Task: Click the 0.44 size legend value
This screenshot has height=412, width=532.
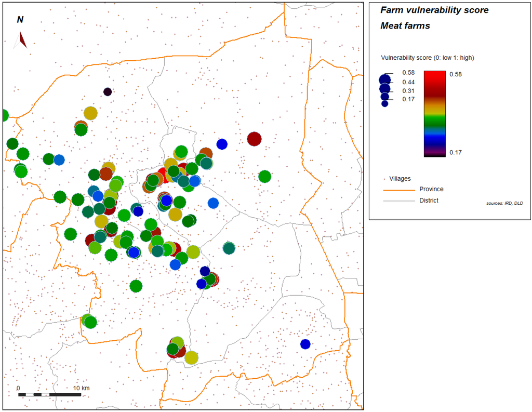Action: pyautogui.click(x=408, y=82)
